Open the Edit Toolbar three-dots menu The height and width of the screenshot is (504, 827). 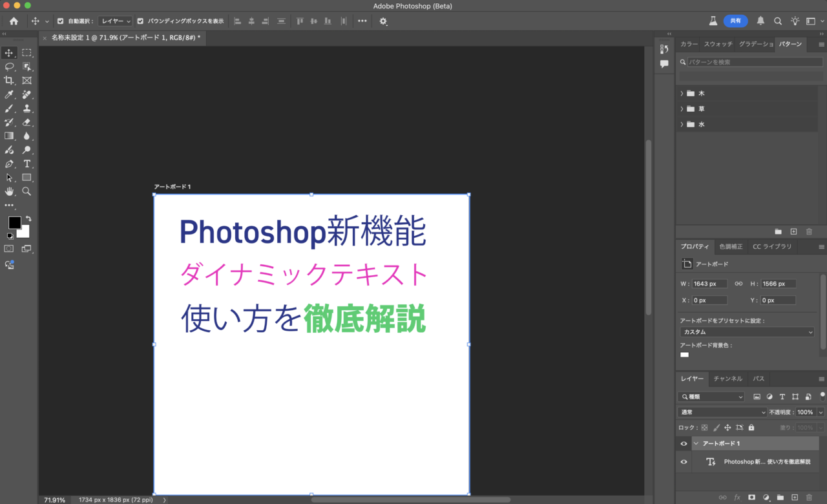pyautogui.click(x=9, y=205)
